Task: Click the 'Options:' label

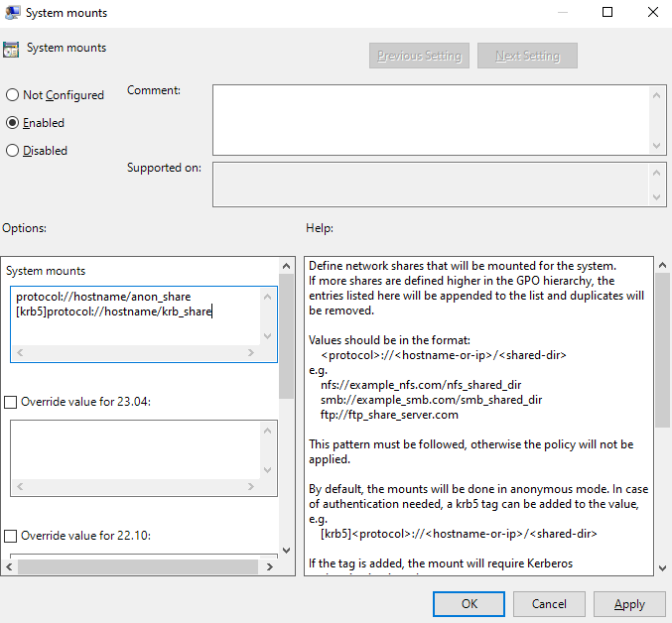Action: [25, 228]
